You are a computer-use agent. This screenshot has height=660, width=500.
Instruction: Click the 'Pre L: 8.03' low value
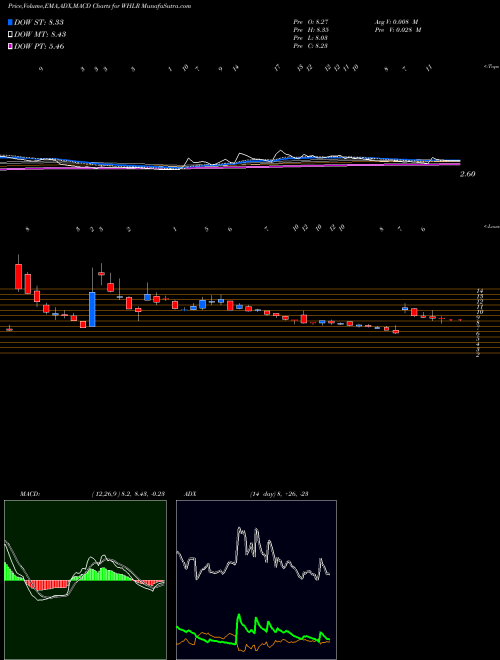point(311,38)
